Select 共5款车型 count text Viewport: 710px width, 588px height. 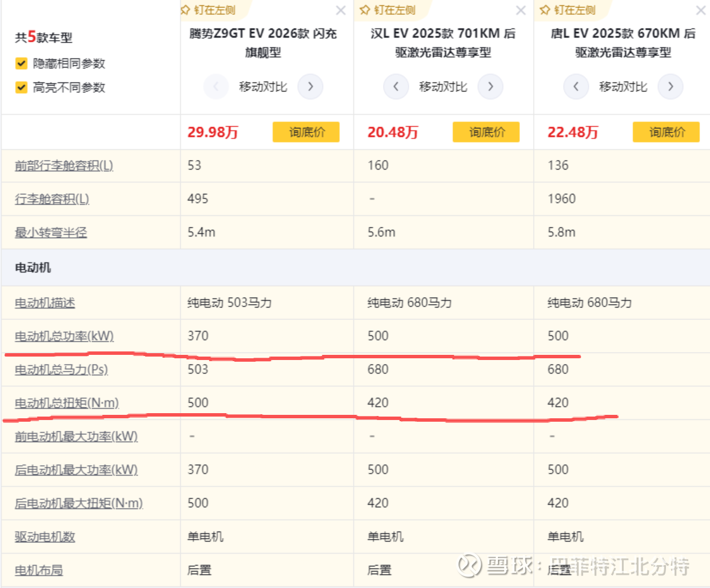(x=43, y=37)
